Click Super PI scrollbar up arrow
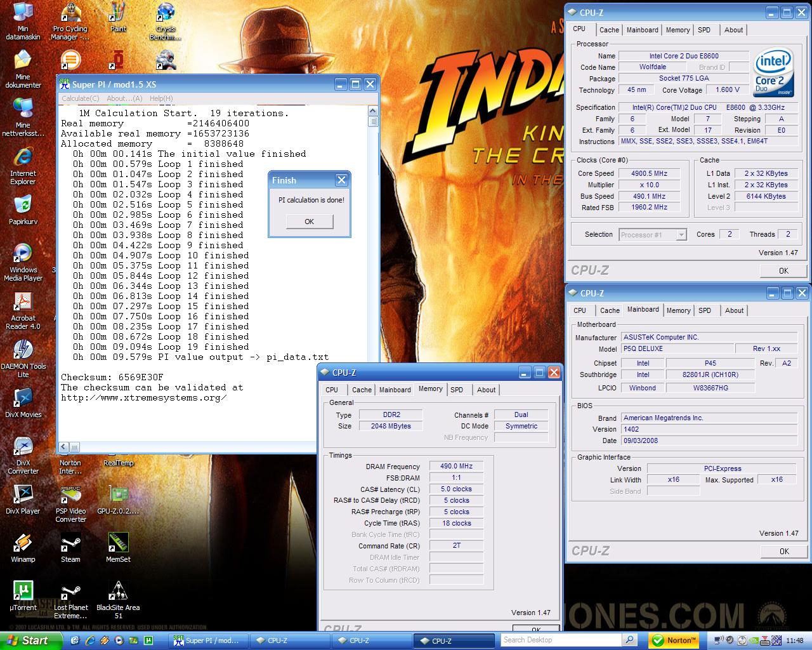The height and width of the screenshot is (650, 812). click(373, 112)
